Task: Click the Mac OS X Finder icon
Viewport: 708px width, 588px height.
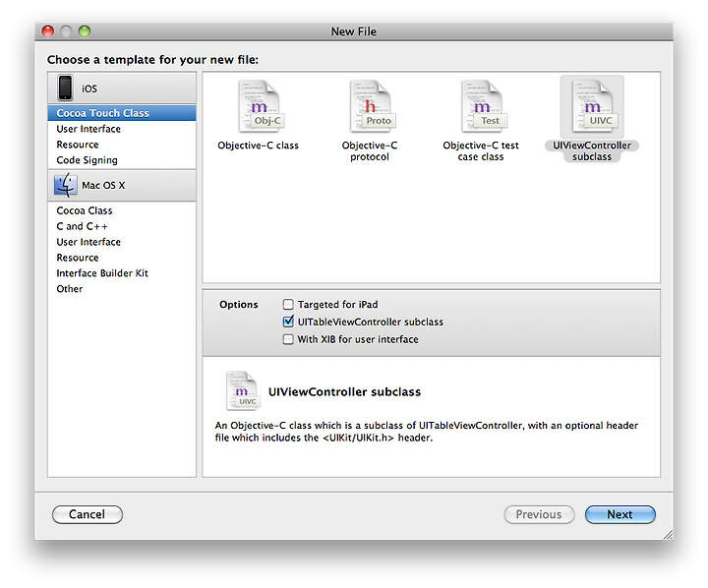Action: point(66,185)
